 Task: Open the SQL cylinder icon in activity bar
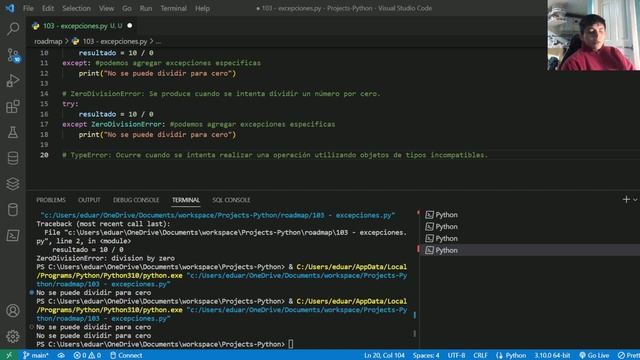coord(13,209)
